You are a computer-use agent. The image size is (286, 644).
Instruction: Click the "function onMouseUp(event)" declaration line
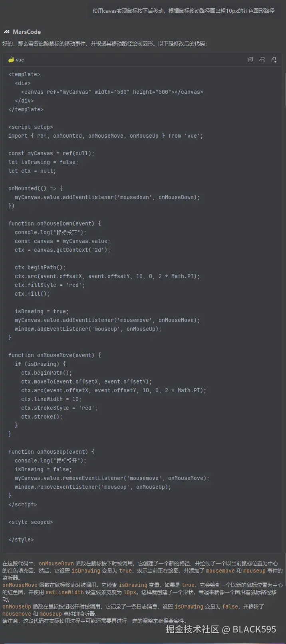point(52,452)
